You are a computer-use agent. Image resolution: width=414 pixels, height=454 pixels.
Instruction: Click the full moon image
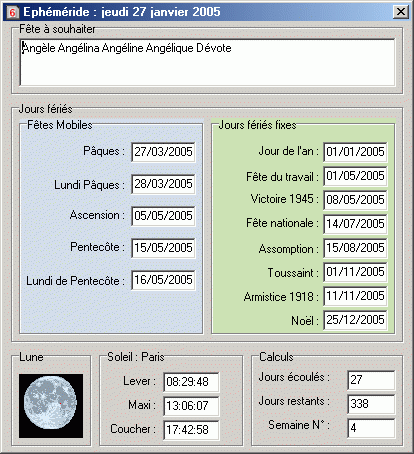click(51, 406)
